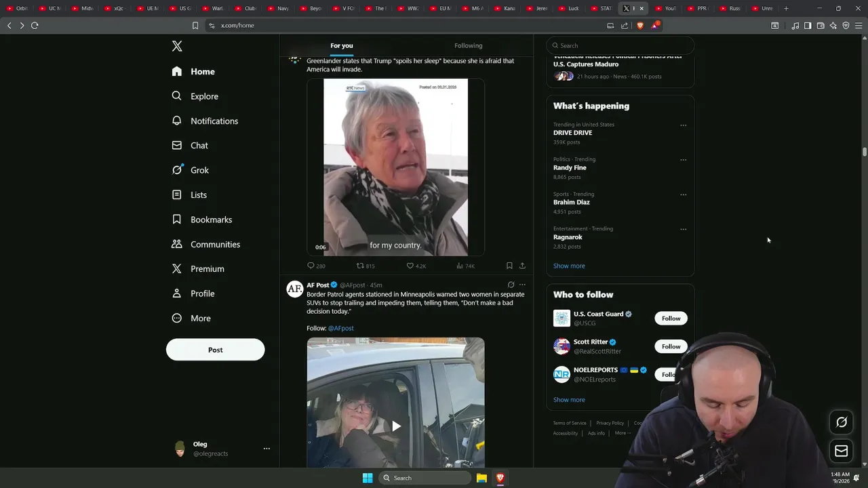Open Lists in the sidebar
Viewport: 868px width, 488px height.
click(x=189, y=195)
